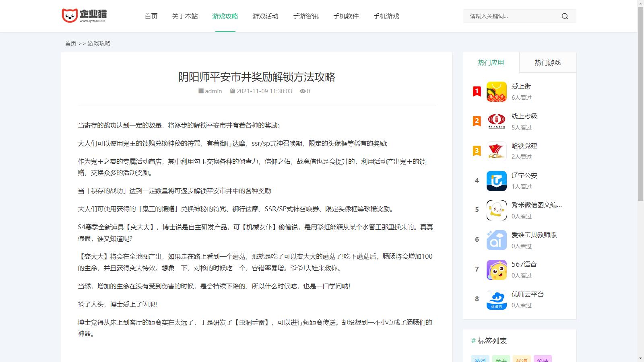Image resolution: width=644 pixels, height=362 pixels.
Task: Open the 手机软件 navigation item
Action: 346,16
